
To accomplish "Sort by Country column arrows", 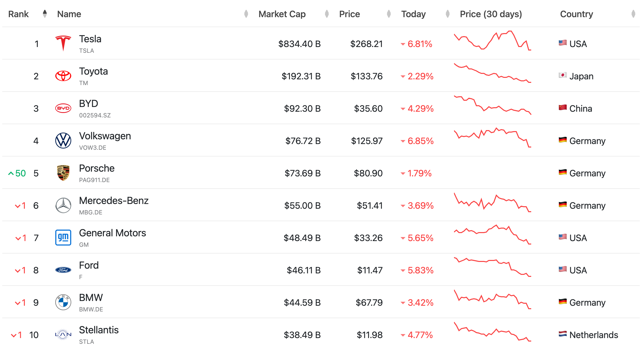I will tap(633, 14).
